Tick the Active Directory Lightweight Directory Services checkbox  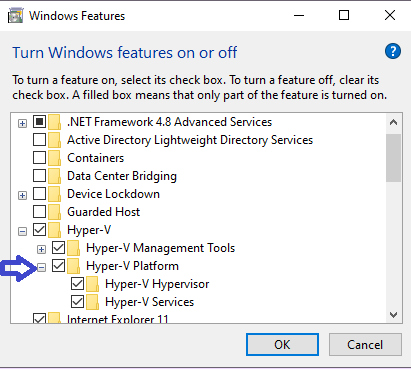point(39,140)
